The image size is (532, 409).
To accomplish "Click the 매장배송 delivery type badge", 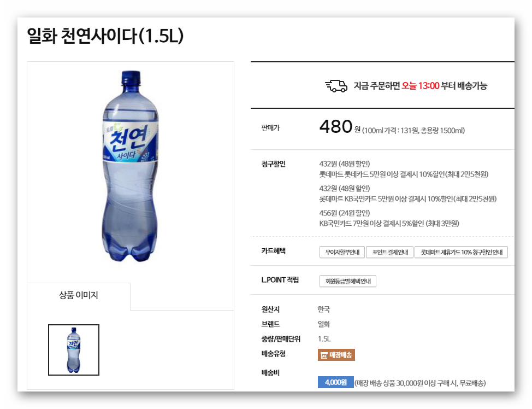I will pyautogui.click(x=336, y=355).
